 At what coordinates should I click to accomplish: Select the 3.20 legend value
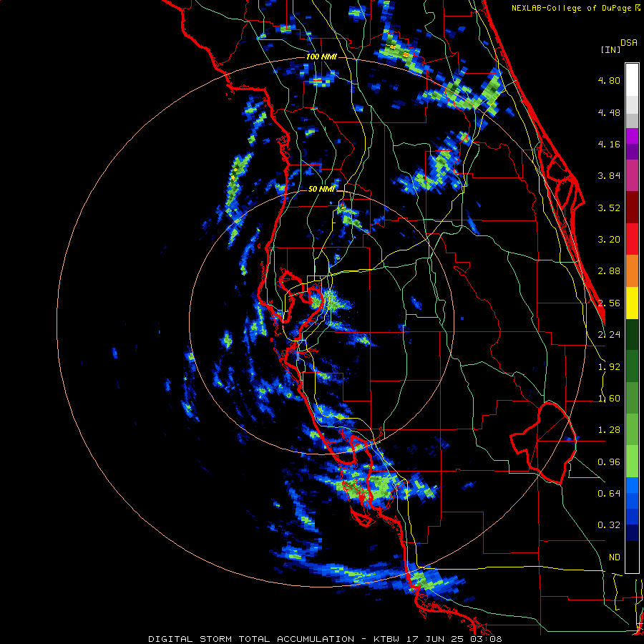[609, 240]
